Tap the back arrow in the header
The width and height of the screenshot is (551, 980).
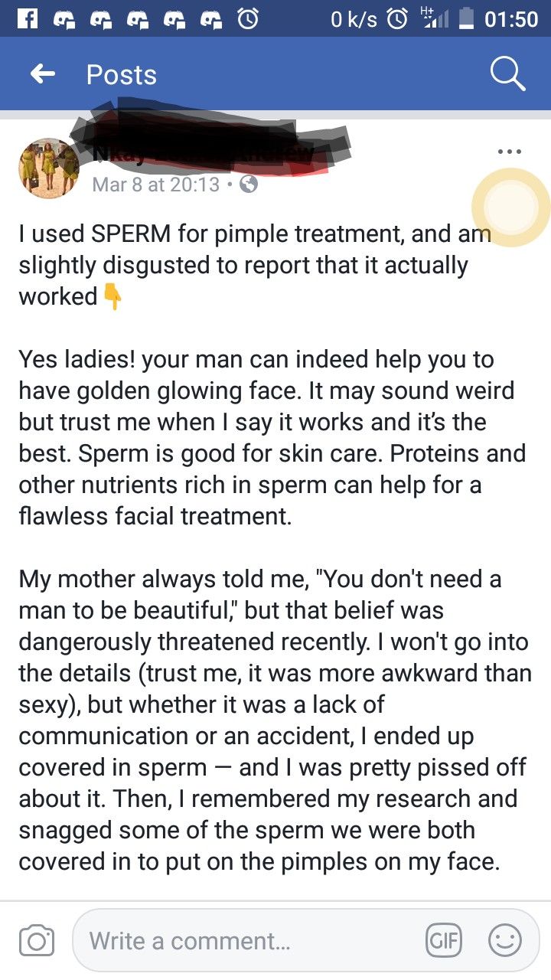(x=43, y=74)
